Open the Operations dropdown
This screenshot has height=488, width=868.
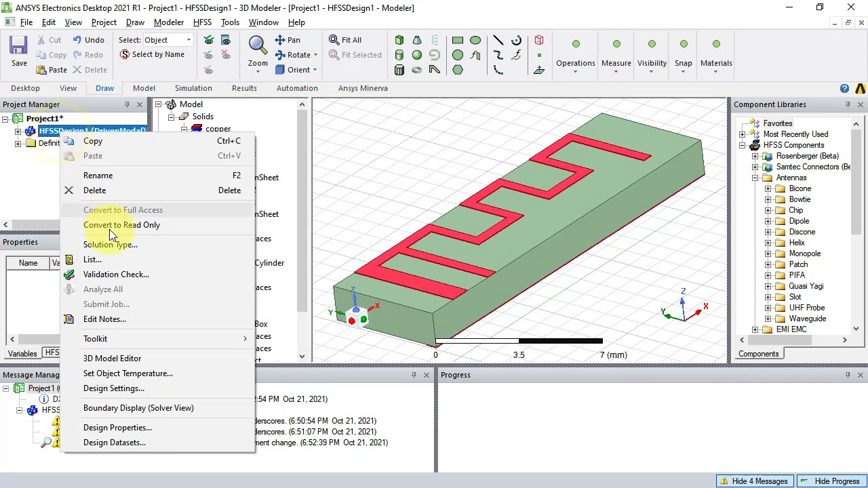576,70
